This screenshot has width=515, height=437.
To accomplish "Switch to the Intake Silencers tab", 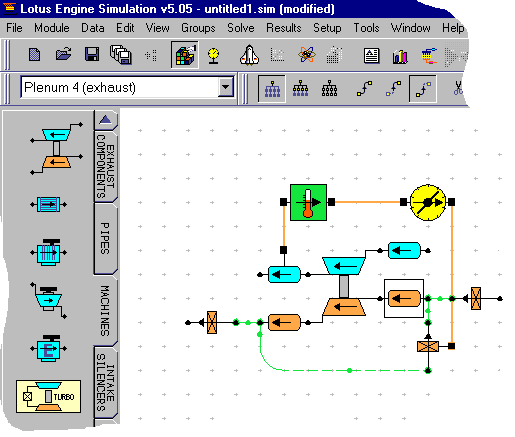I will point(105,382).
